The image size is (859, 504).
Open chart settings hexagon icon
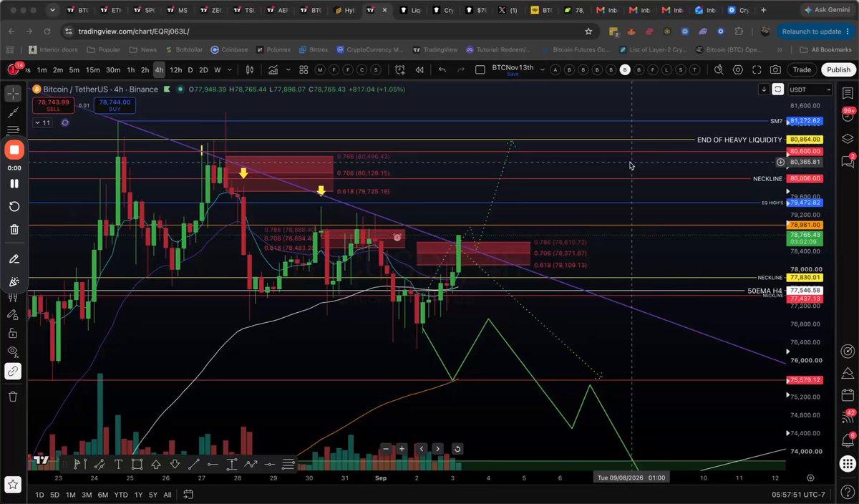738,69
